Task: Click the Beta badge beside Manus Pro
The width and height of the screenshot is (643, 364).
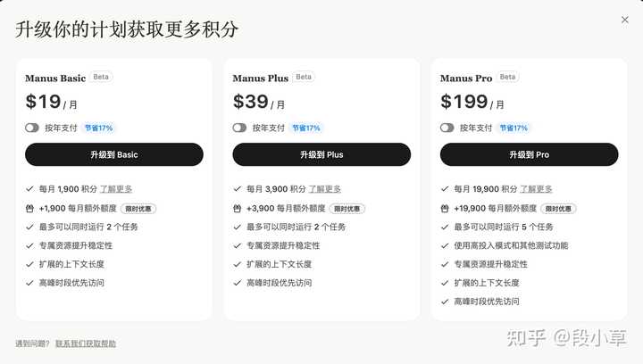Action: pos(507,77)
